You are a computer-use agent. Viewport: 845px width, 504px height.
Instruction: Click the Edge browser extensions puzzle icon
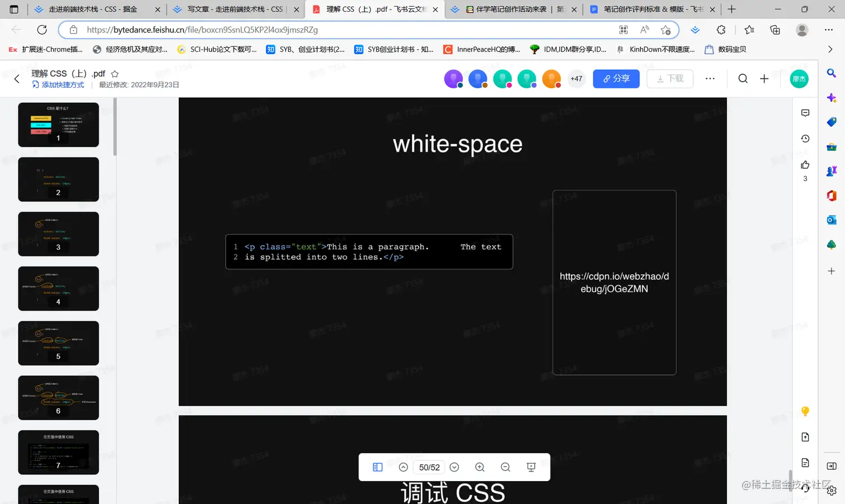click(x=721, y=30)
